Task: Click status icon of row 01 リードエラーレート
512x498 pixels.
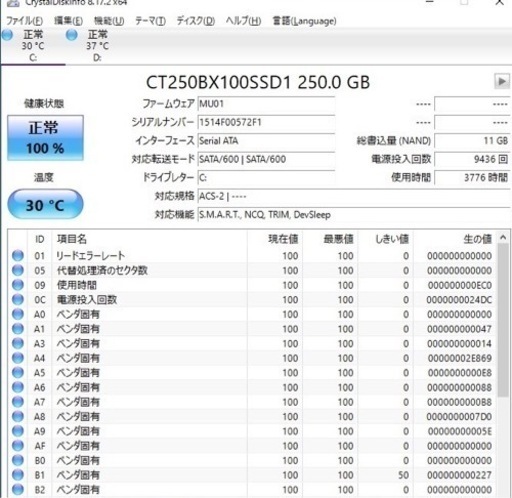Action: tap(18, 255)
